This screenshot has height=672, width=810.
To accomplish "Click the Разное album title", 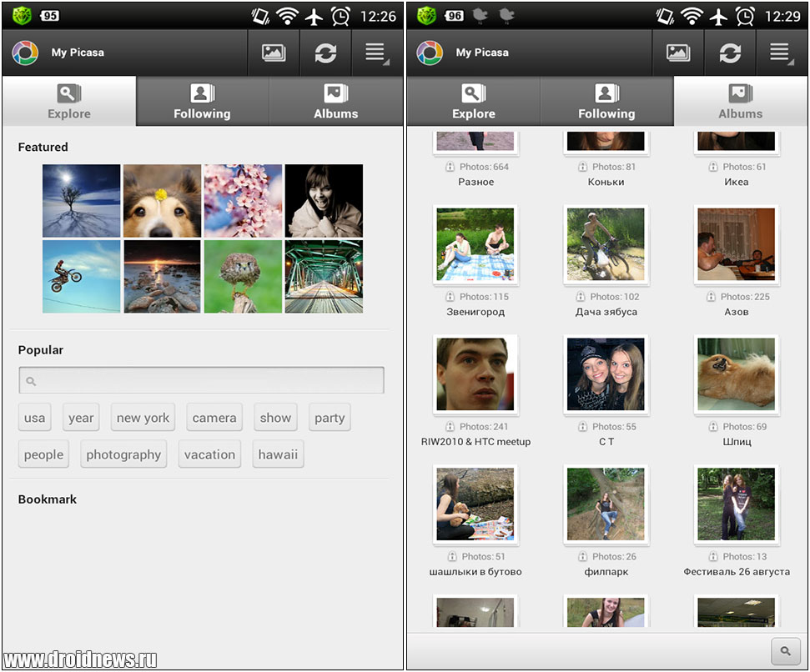I will (475, 182).
